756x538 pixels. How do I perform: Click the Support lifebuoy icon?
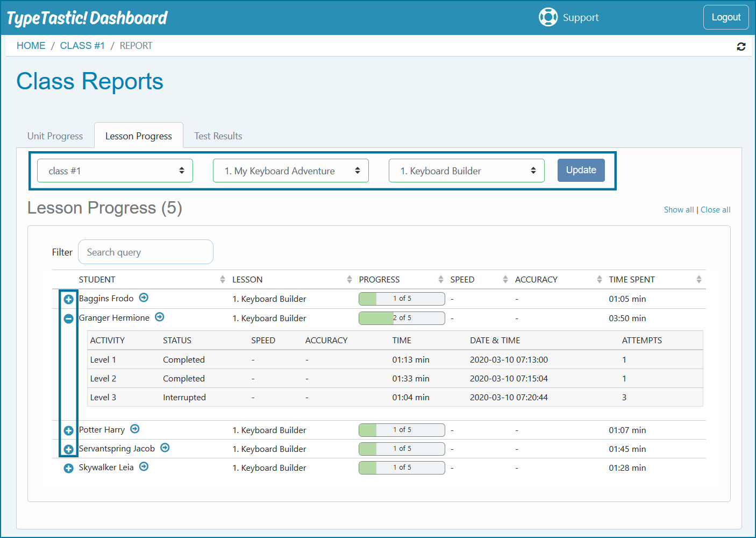(548, 17)
